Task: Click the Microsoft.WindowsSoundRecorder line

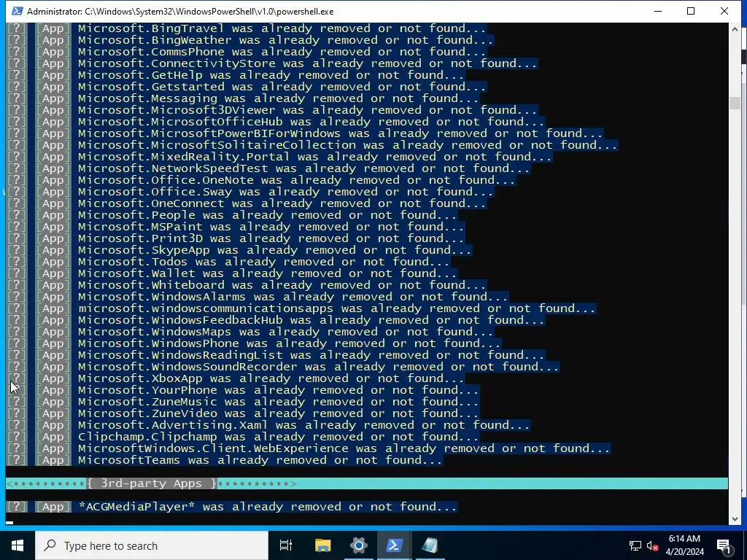Action: click(x=284, y=367)
